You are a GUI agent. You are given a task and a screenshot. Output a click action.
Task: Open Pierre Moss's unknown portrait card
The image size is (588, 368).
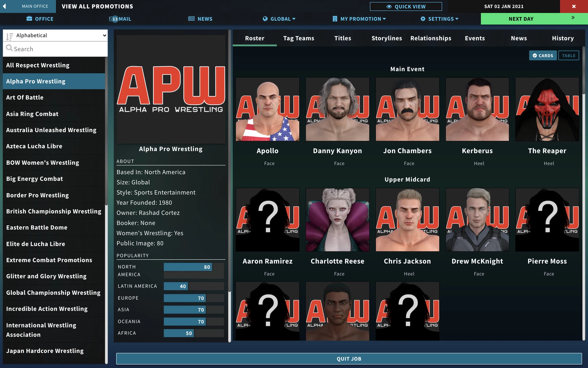[547, 220]
